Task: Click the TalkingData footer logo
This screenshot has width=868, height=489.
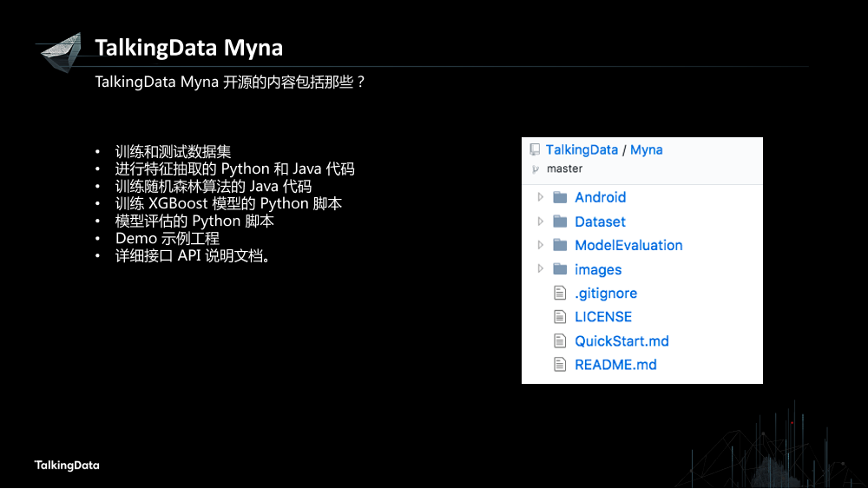Action: [67, 466]
